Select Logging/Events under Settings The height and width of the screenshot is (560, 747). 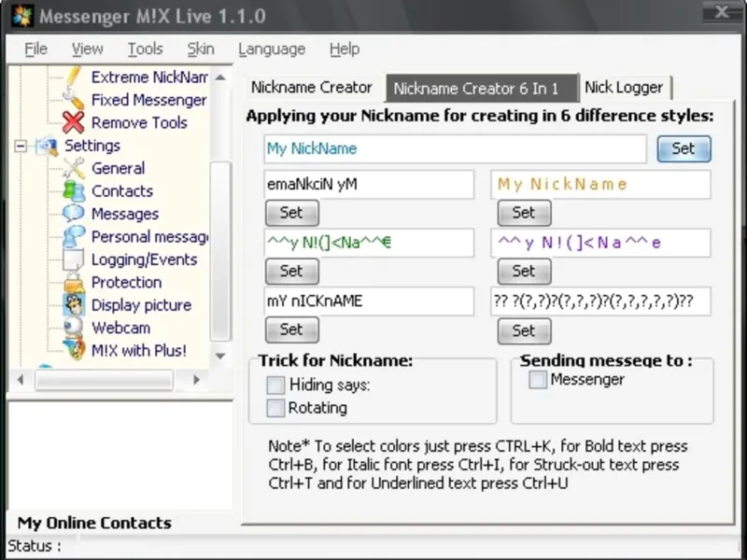(144, 259)
